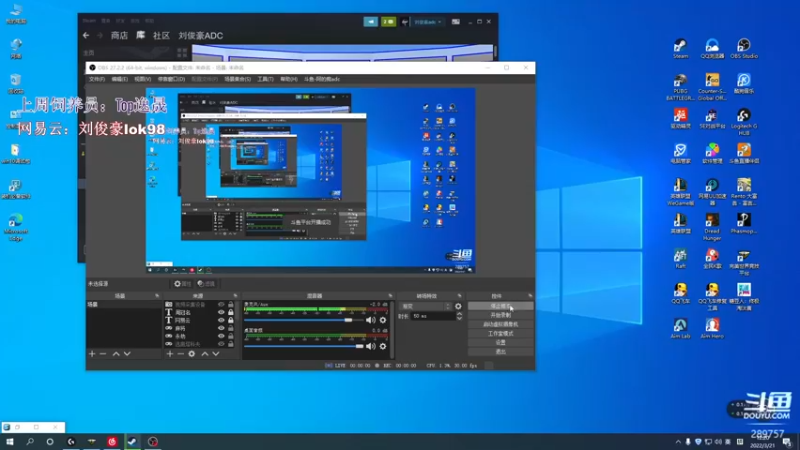Mute the desktop audio speaker icon
The width and height of the screenshot is (800, 450).
click(370, 346)
